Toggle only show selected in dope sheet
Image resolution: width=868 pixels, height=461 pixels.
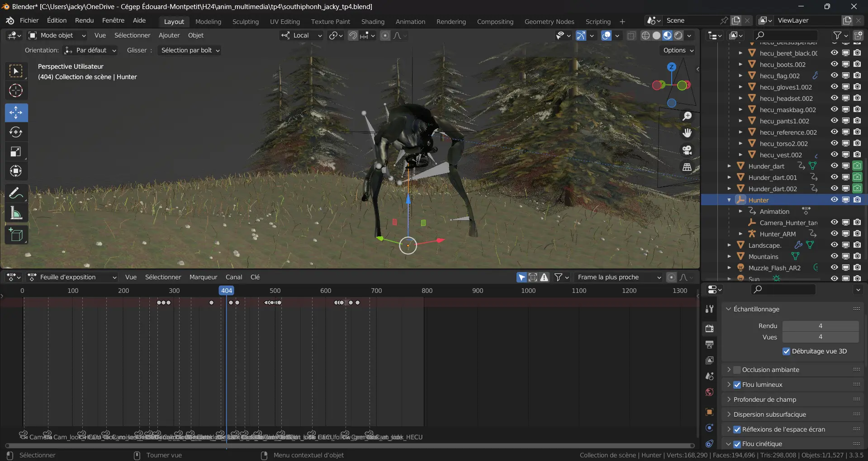pyautogui.click(x=522, y=277)
